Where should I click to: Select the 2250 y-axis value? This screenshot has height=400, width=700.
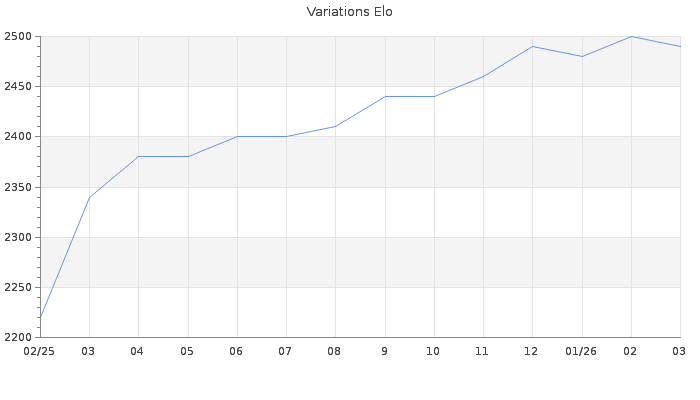19,287
